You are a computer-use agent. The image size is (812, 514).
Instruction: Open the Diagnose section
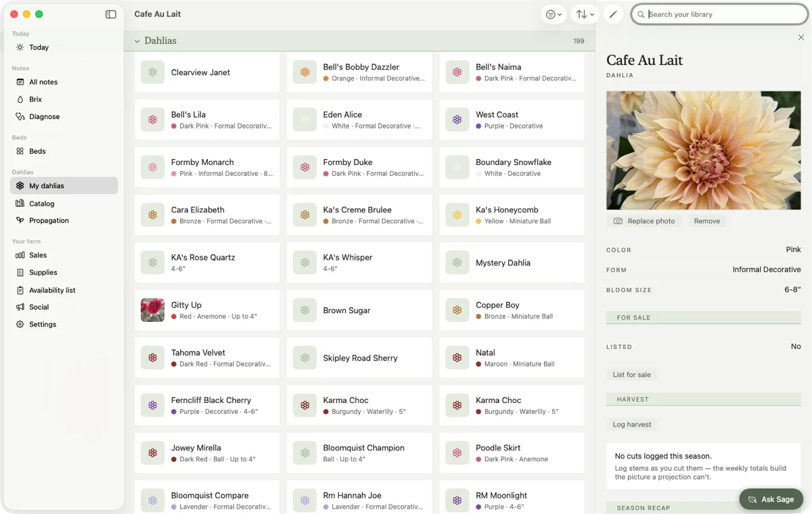pos(64,116)
